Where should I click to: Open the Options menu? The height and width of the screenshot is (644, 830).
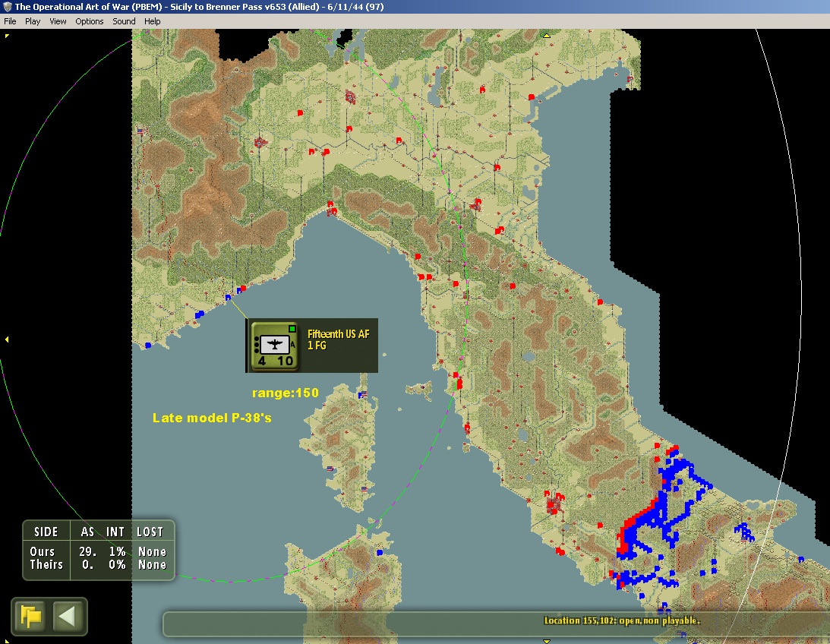tap(90, 21)
